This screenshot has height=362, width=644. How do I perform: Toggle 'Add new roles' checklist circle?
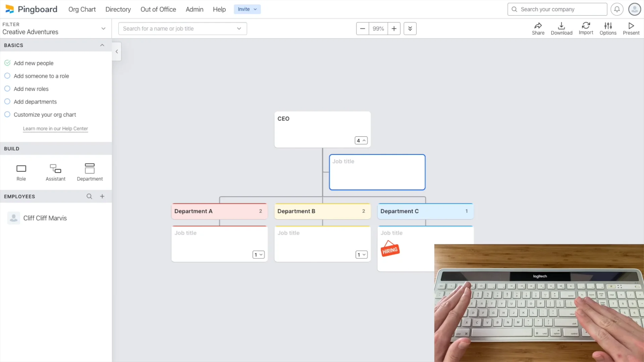click(7, 89)
